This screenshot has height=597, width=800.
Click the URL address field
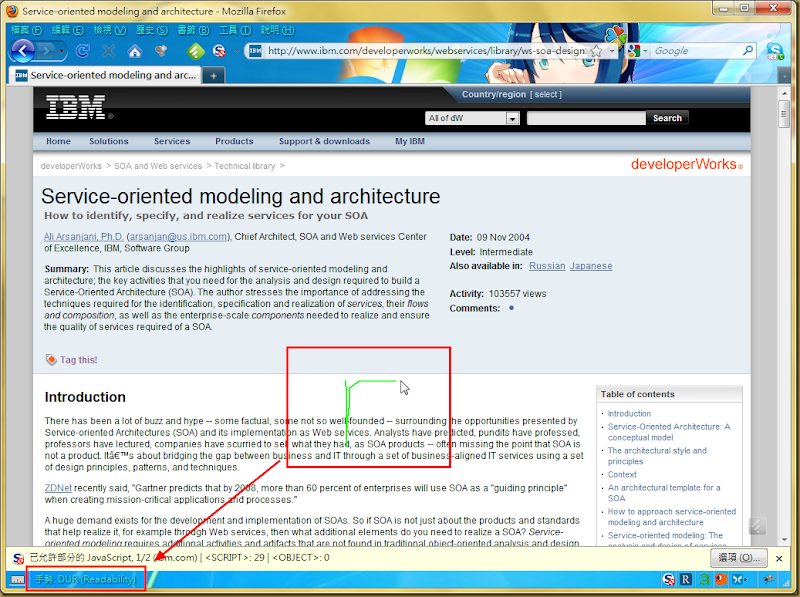[426, 51]
